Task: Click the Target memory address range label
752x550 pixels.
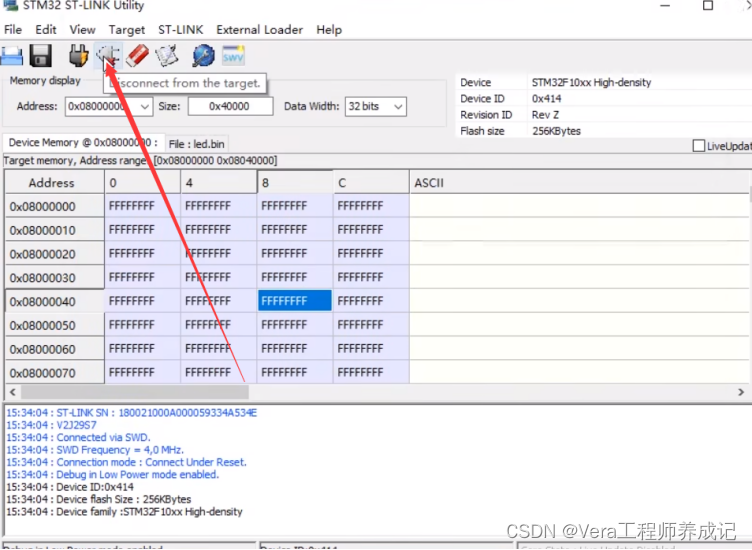Action: (x=141, y=161)
